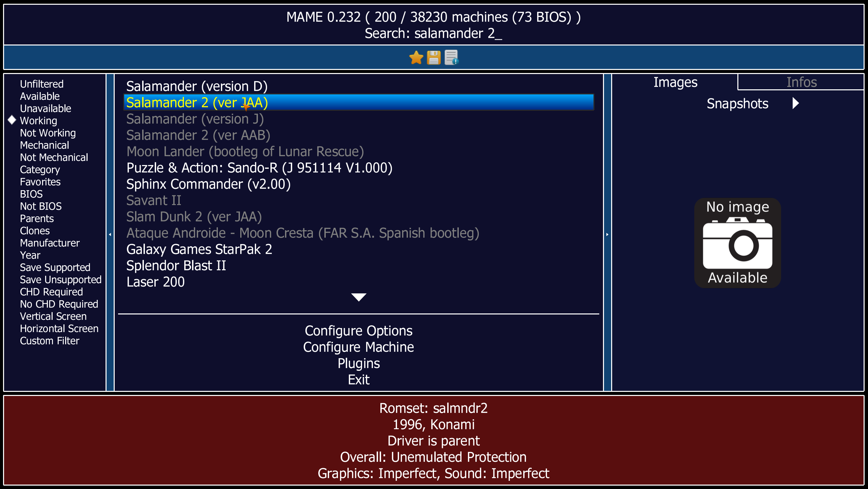Open Configure Options

(359, 331)
